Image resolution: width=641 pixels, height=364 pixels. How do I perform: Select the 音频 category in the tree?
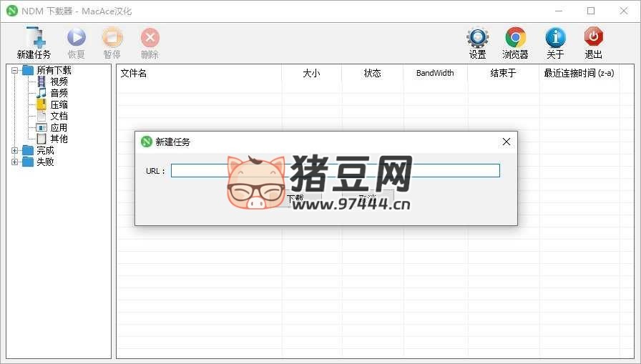[59, 93]
